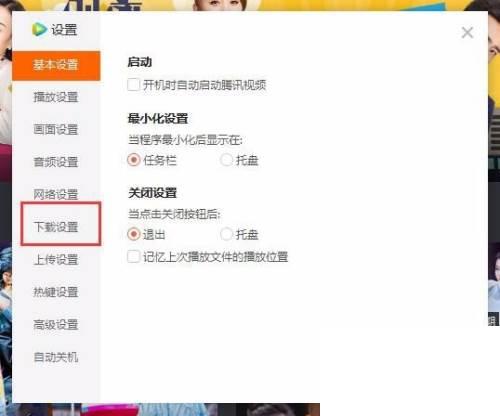This screenshot has height=416, width=500.
Task: Select 退出 for close button behavior
Action: coord(134,234)
